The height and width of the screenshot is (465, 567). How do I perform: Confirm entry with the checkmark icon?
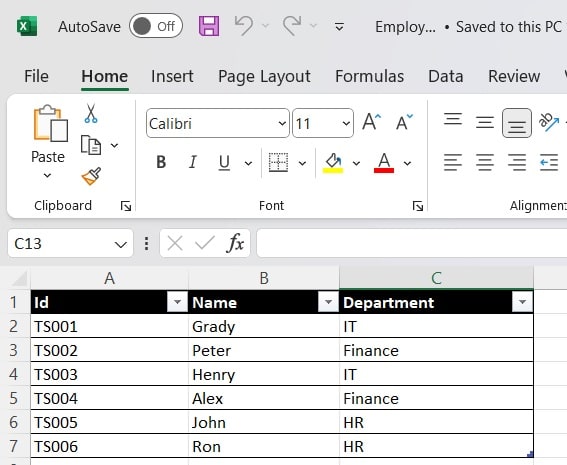(205, 243)
